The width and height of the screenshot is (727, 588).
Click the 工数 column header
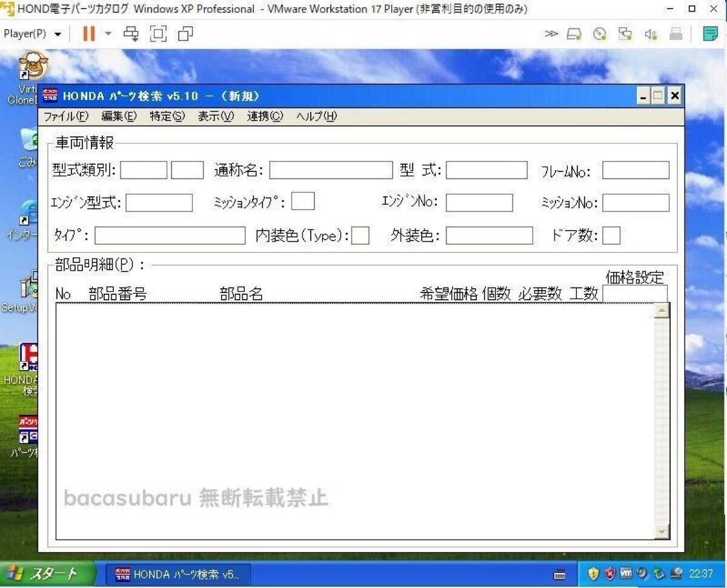coord(584,294)
